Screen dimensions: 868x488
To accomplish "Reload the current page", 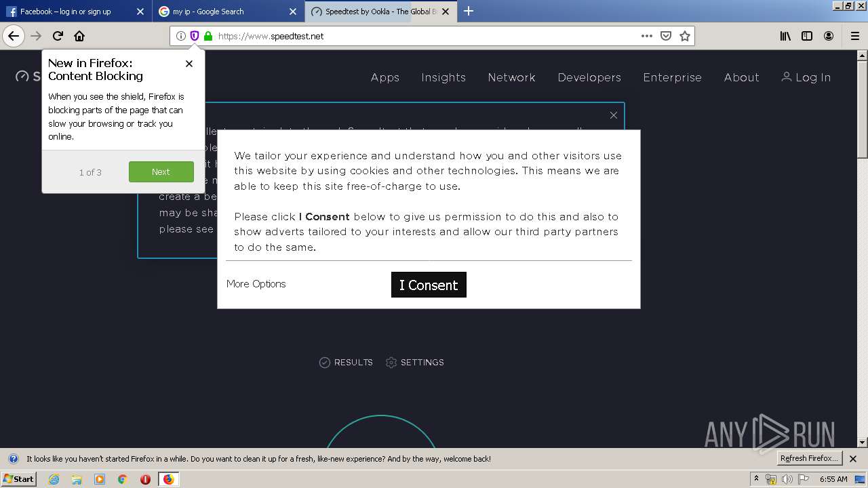I will tap(58, 36).
